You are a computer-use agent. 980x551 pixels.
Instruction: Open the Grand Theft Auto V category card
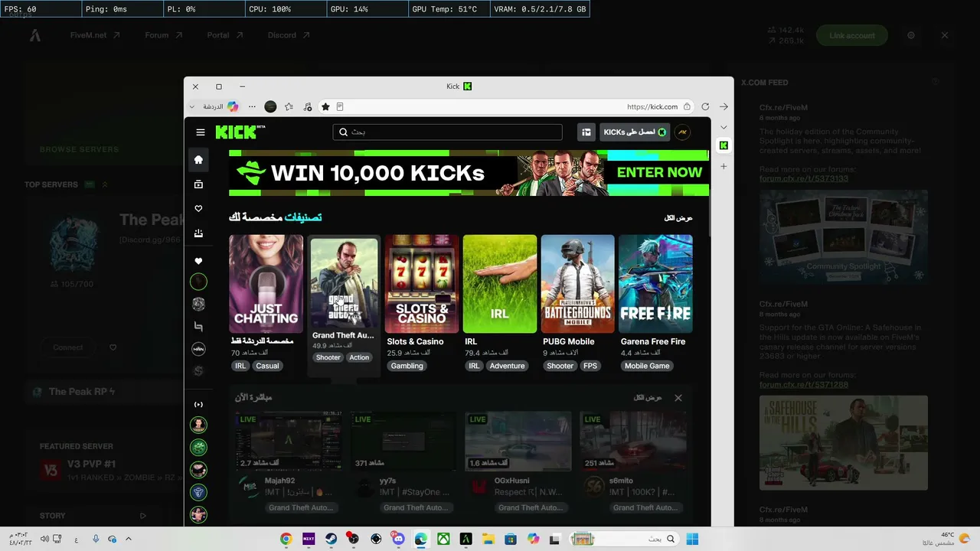point(344,282)
